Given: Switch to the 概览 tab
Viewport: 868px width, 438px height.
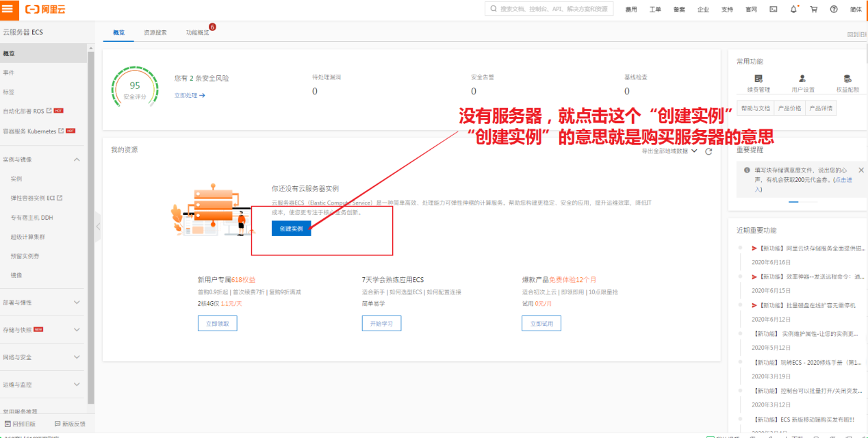Looking at the screenshot, I should (119, 33).
